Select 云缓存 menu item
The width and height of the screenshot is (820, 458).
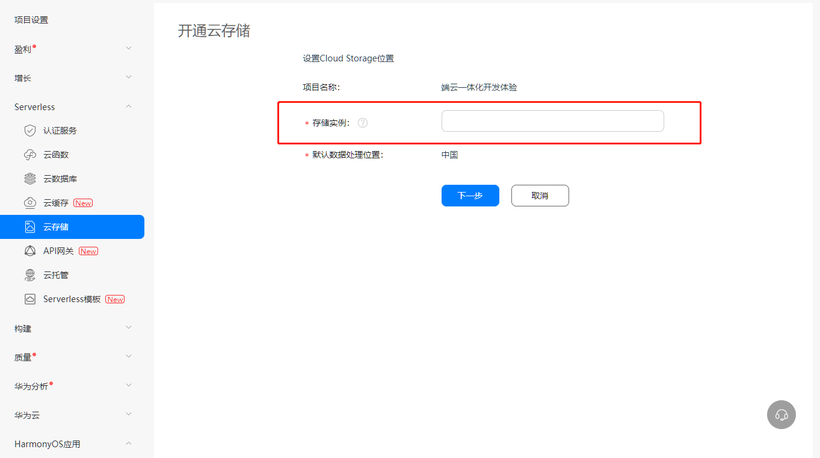coord(72,203)
